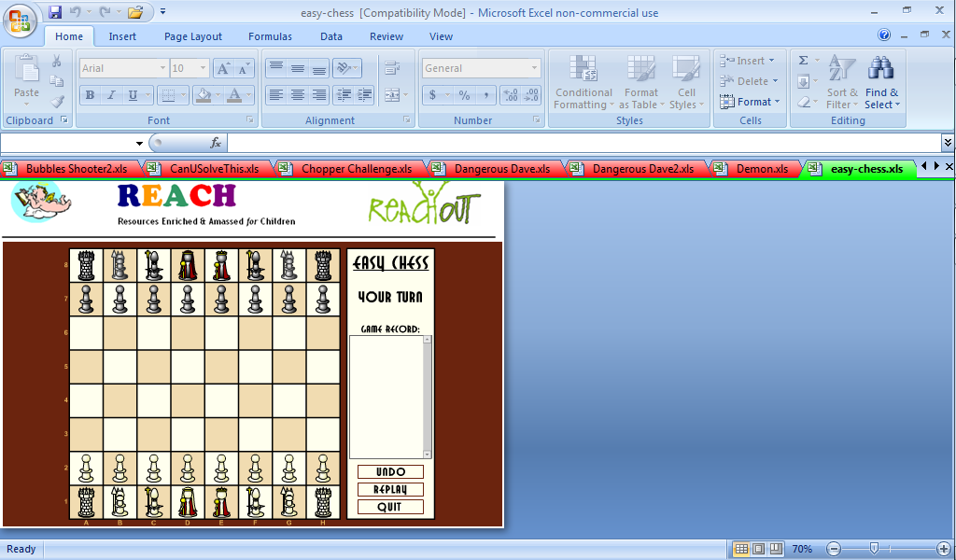Click the Paste clipboard icon
956x560 pixels.
[x=26, y=70]
